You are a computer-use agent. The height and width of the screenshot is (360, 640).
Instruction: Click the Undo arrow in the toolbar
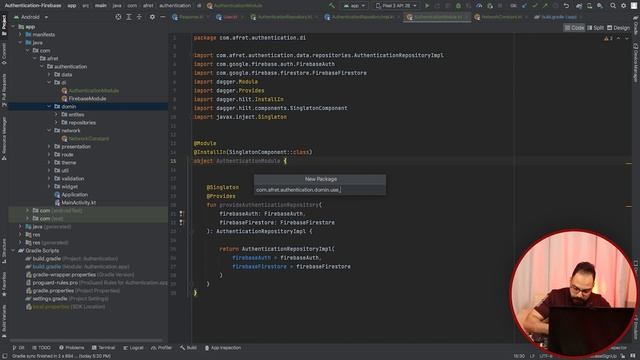tap(566, 6)
